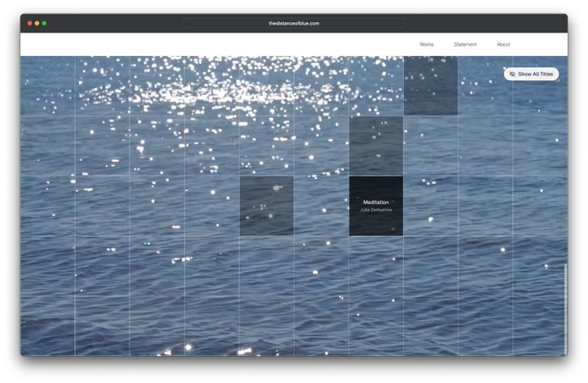Select the dark tile directly above Meditation
Screen dimensions: 588x383
pos(376,146)
